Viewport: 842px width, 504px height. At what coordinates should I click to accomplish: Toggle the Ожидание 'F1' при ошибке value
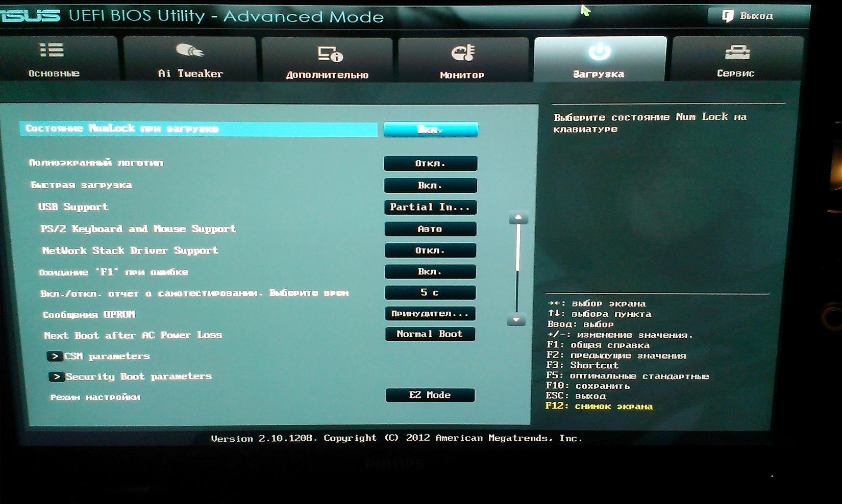coord(430,271)
